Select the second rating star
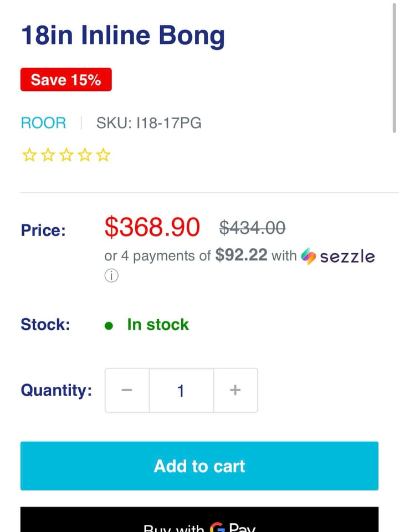The image size is (399, 532). 48,155
